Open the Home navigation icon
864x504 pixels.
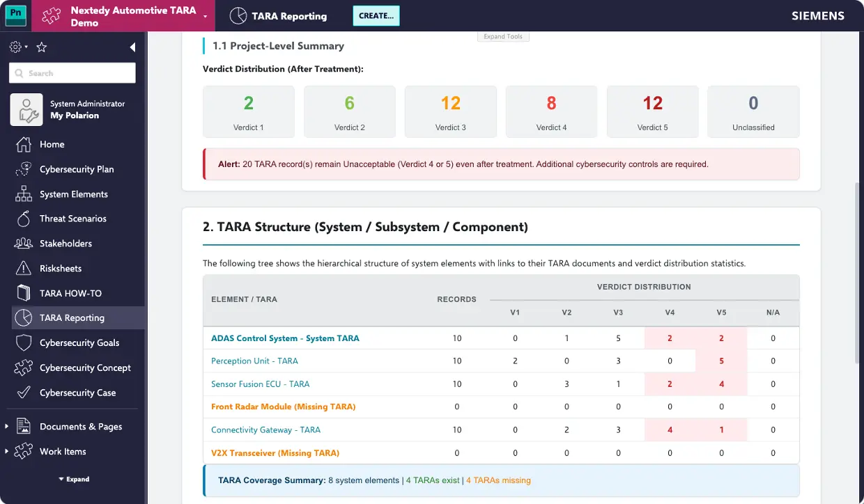pyautogui.click(x=24, y=144)
